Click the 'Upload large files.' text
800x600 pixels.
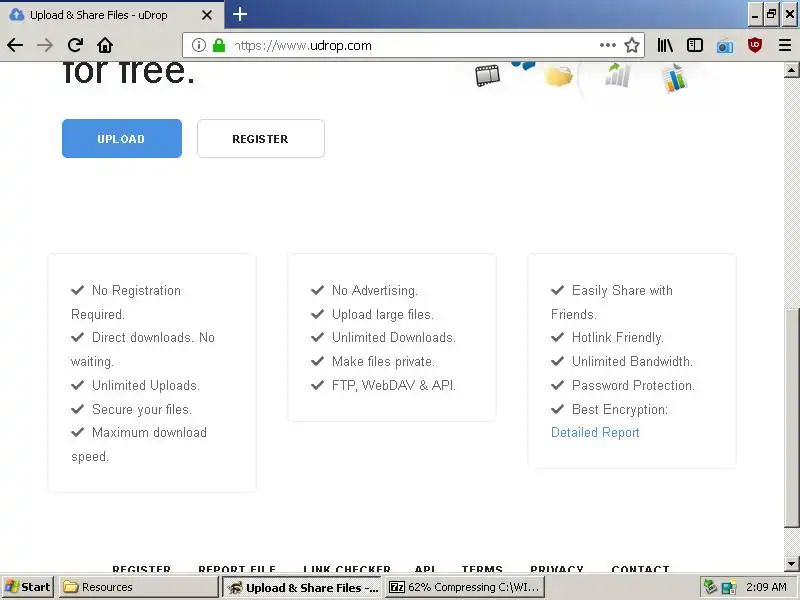coord(383,314)
